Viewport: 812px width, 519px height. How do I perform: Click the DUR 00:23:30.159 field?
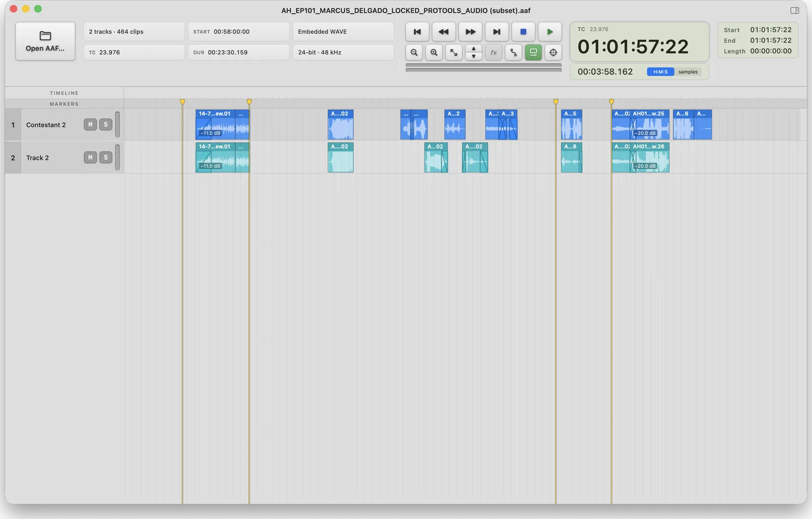click(x=239, y=52)
